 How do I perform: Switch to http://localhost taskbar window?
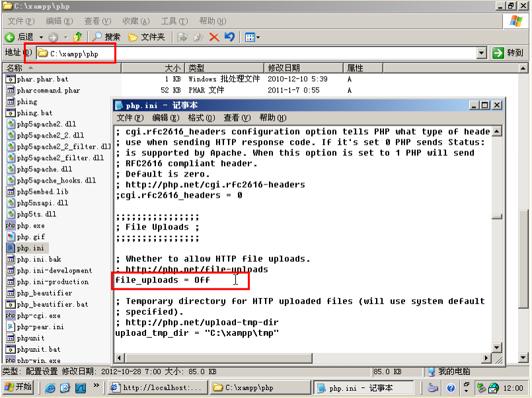[157, 387]
